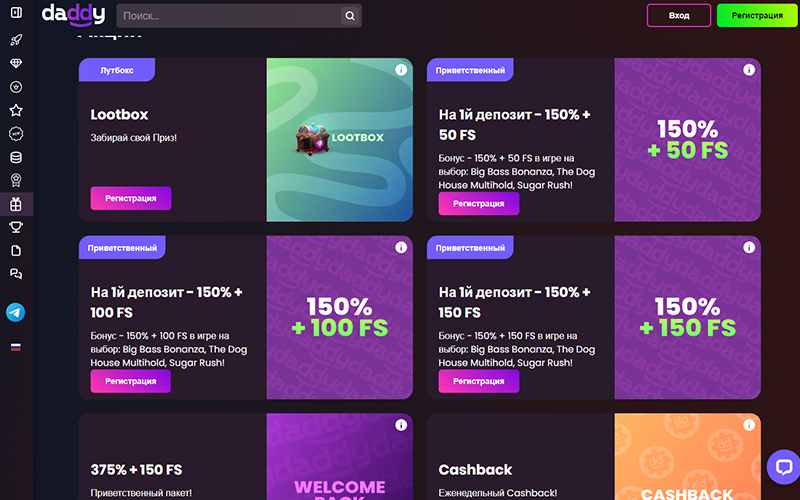
Task: Open info icon on Cashback card
Action: (749, 425)
